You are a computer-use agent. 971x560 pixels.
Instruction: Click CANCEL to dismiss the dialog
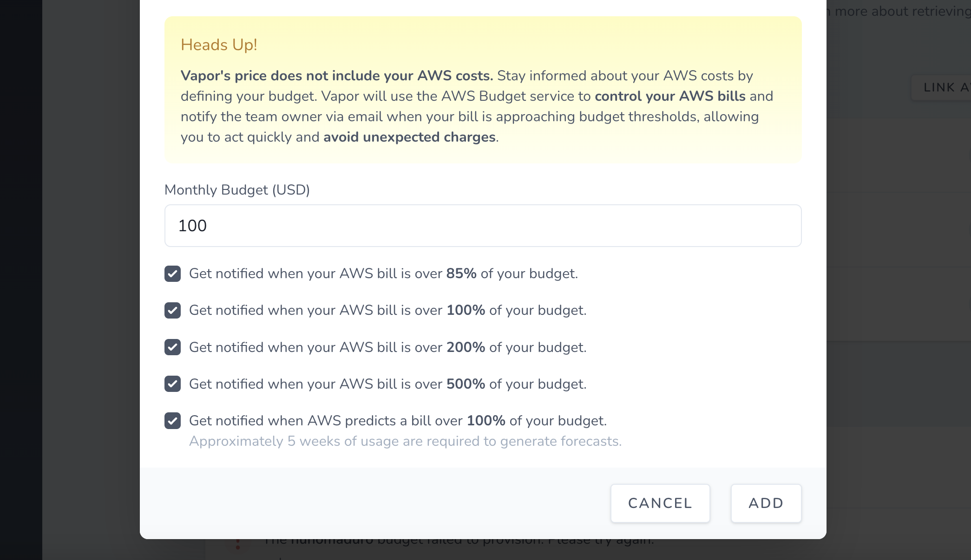(x=660, y=503)
